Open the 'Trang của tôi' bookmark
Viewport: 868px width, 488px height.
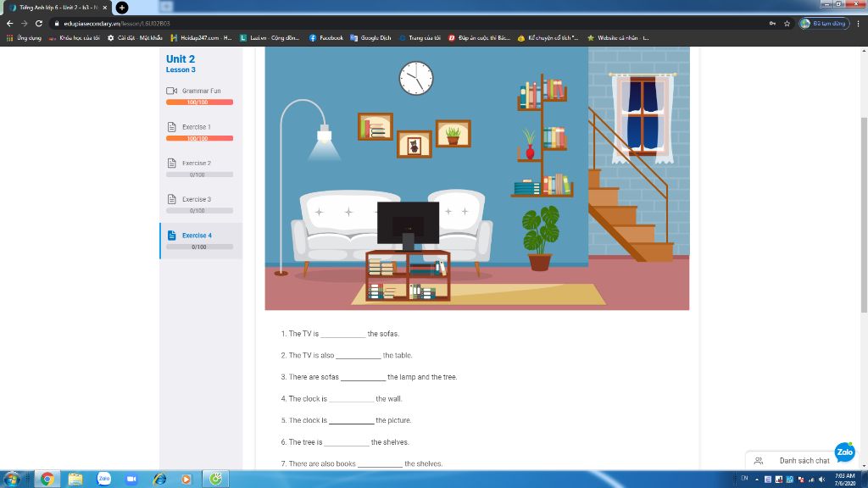(x=420, y=37)
